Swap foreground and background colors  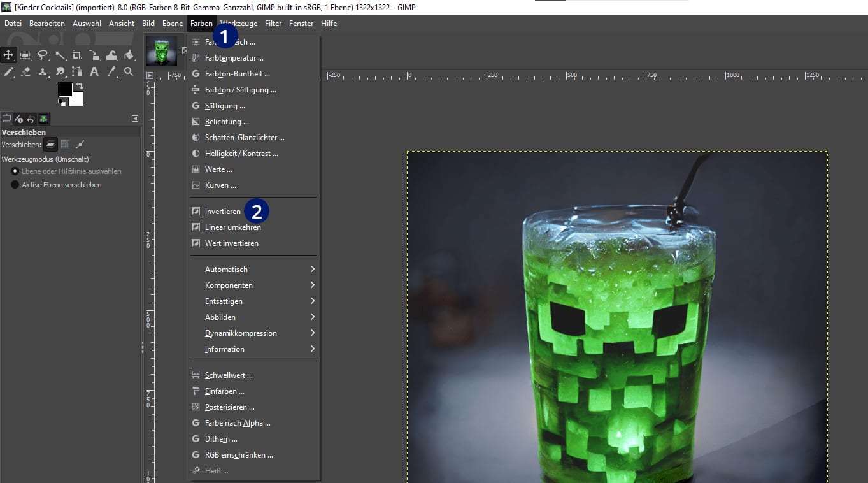pyautogui.click(x=80, y=86)
